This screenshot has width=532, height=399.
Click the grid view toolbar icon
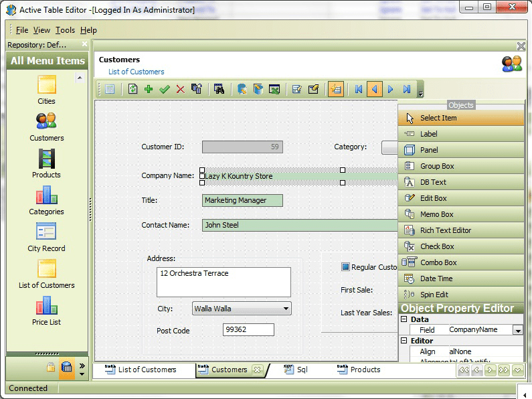(110, 89)
